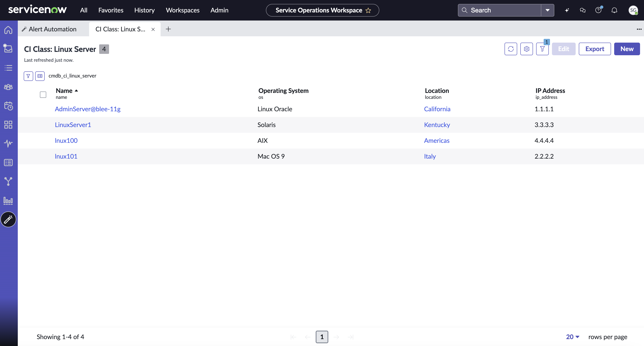Open the Home icon in sidebar

(8, 30)
